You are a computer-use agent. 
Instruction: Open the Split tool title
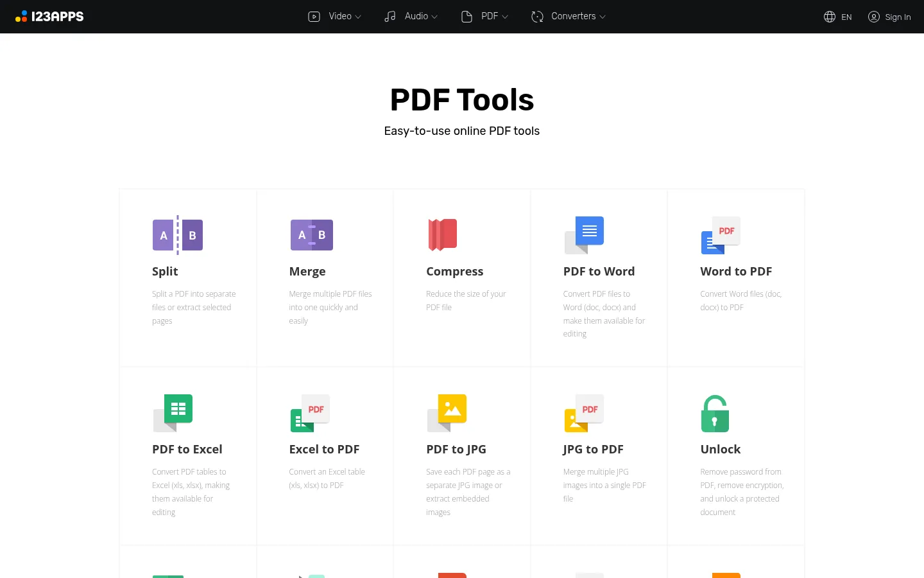165,272
